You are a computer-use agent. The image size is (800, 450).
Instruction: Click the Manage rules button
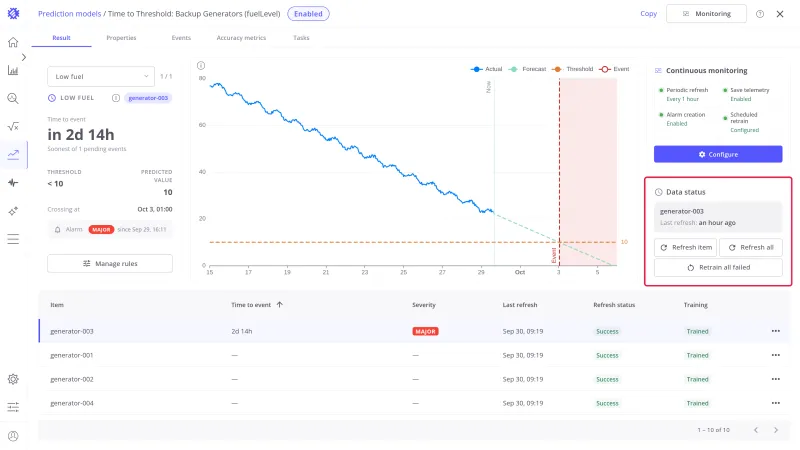click(110, 264)
